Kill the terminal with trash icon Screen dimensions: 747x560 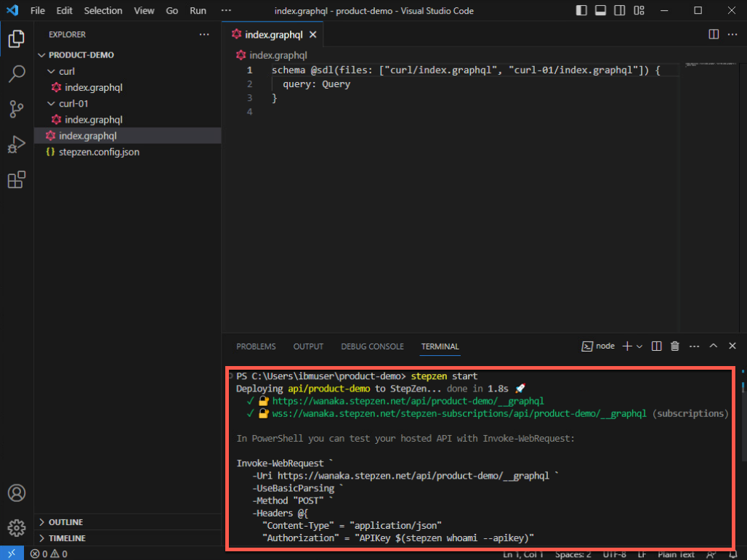(675, 346)
